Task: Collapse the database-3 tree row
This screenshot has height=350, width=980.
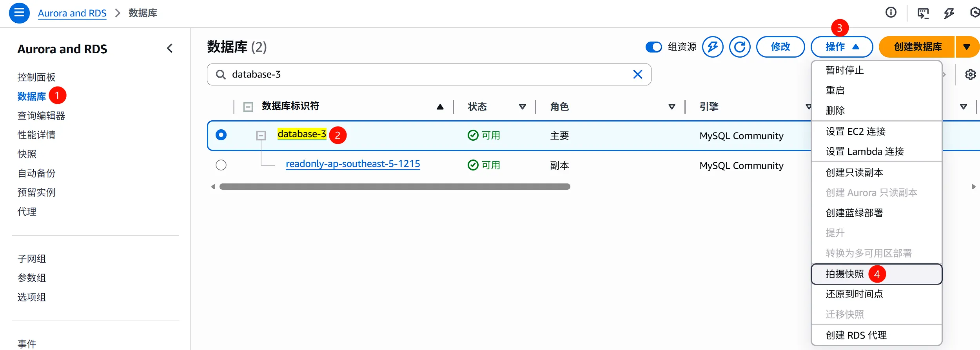Action: (261, 136)
